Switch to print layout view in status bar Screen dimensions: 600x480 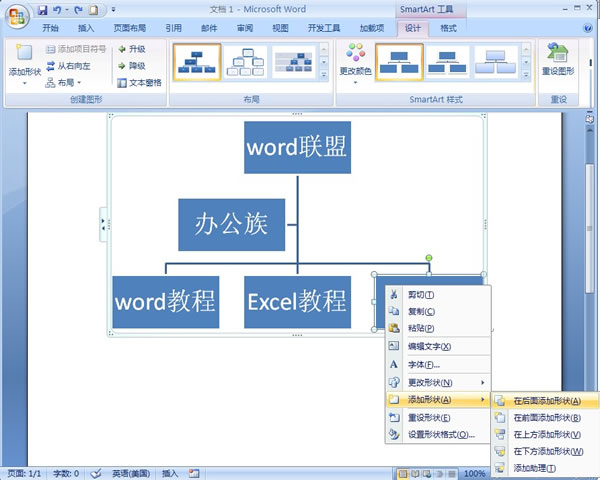coord(403,474)
